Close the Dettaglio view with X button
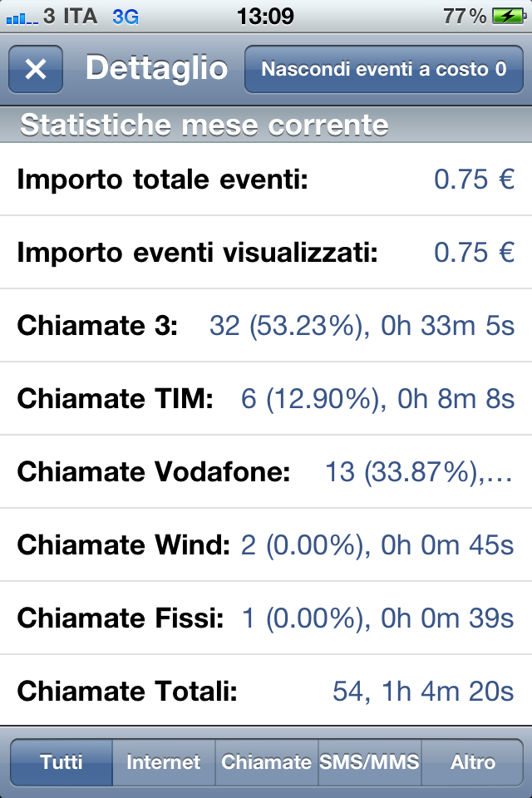The height and width of the screenshot is (798, 532). (x=36, y=69)
